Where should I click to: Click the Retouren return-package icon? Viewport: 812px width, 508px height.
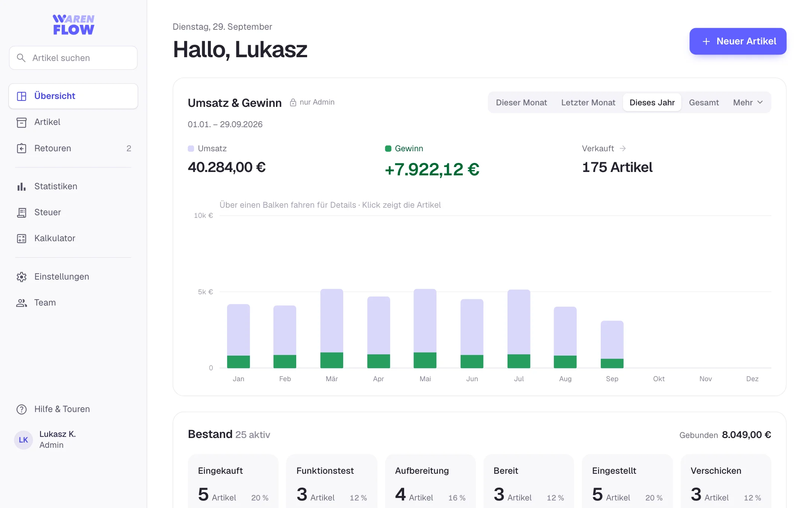pos(22,148)
